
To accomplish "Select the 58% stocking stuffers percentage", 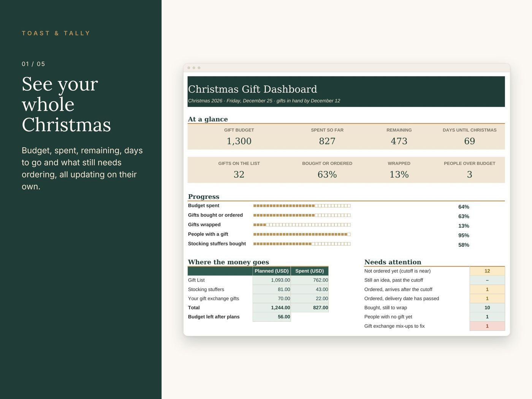I will point(464,245).
